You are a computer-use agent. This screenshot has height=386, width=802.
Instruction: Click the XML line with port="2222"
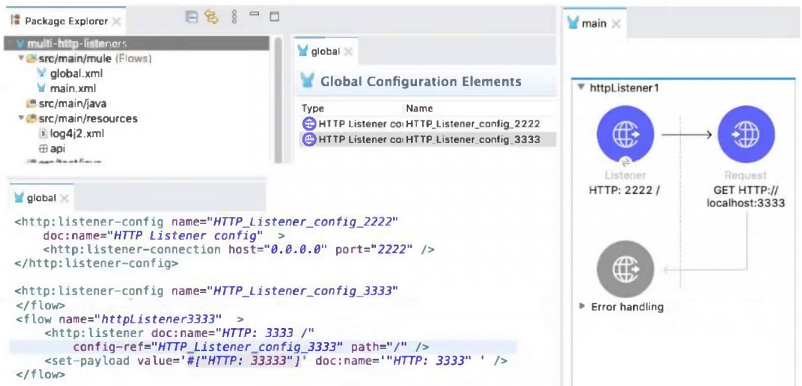(x=239, y=249)
